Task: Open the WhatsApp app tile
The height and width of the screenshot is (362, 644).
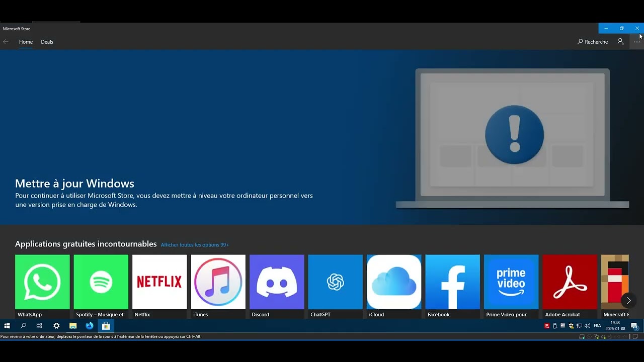Action: point(42,286)
